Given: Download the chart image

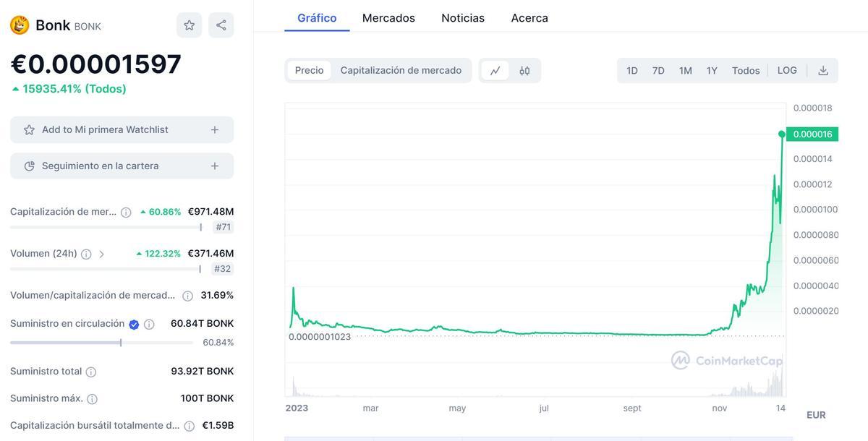Looking at the screenshot, I should [823, 70].
